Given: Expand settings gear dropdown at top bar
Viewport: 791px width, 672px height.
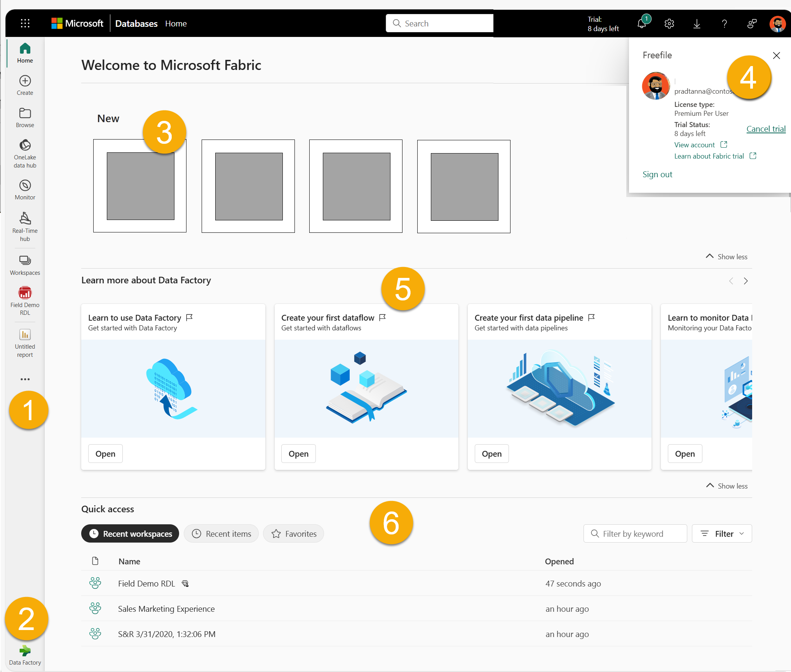Looking at the screenshot, I should click(x=668, y=23).
